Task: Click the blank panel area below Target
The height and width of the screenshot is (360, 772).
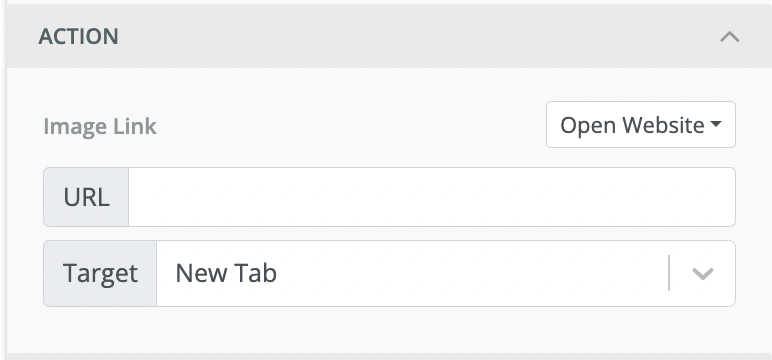Action: tap(389, 329)
